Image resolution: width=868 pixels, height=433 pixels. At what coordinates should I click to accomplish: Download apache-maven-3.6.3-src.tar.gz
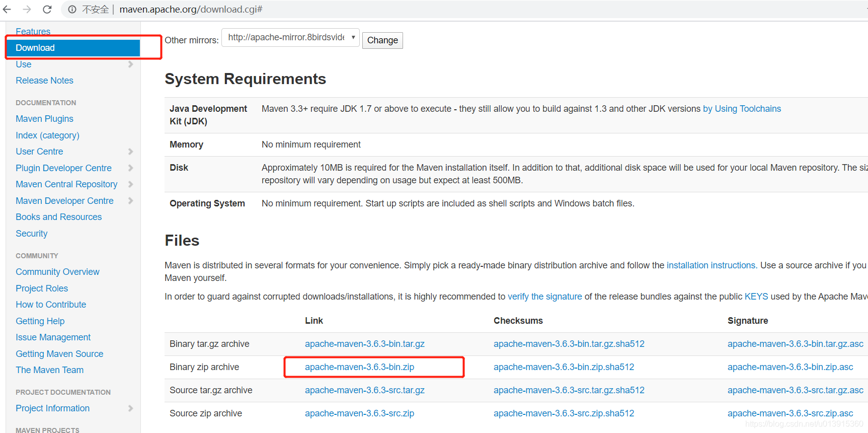pos(365,390)
